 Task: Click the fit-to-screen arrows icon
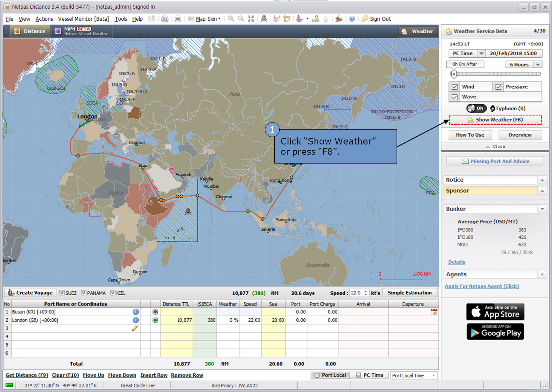tap(251, 19)
